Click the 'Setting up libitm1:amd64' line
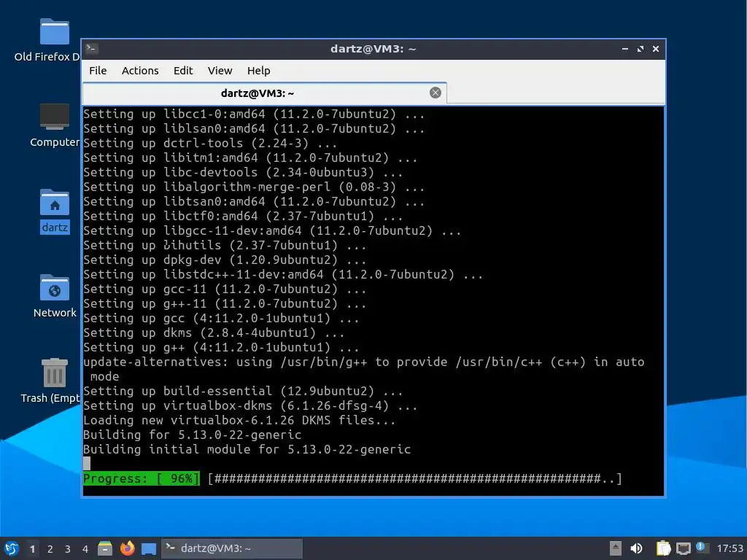Viewport: 747px width, 560px height. 250,157
